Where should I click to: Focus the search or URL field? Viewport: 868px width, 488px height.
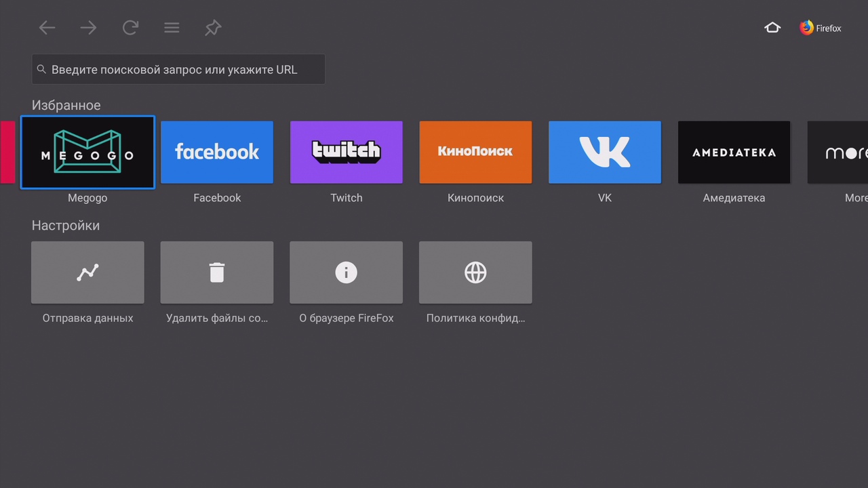click(x=178, y=69)
